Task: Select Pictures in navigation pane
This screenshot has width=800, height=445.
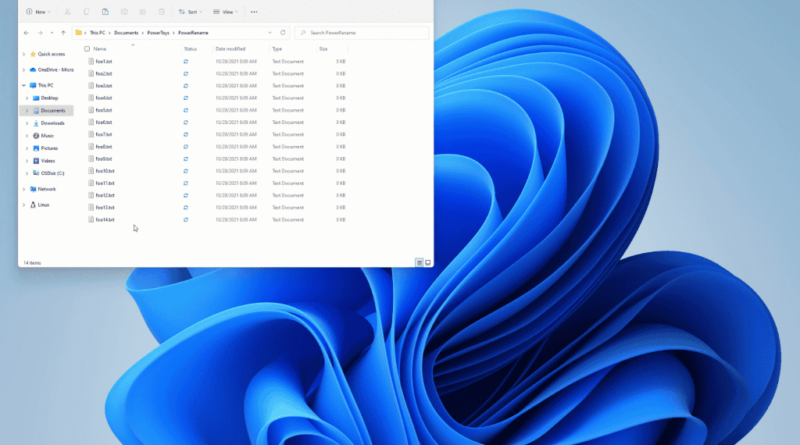Action: click(49, 149)
